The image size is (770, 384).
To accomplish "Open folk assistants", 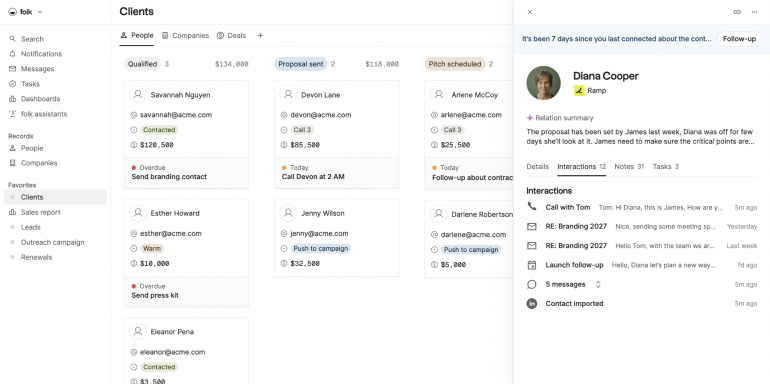I will 44,114.
